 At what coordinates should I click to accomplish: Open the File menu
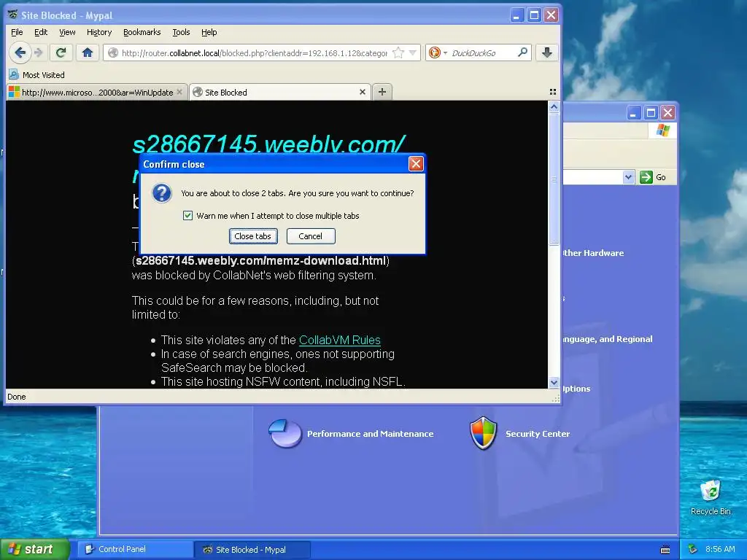coord(17,32)
